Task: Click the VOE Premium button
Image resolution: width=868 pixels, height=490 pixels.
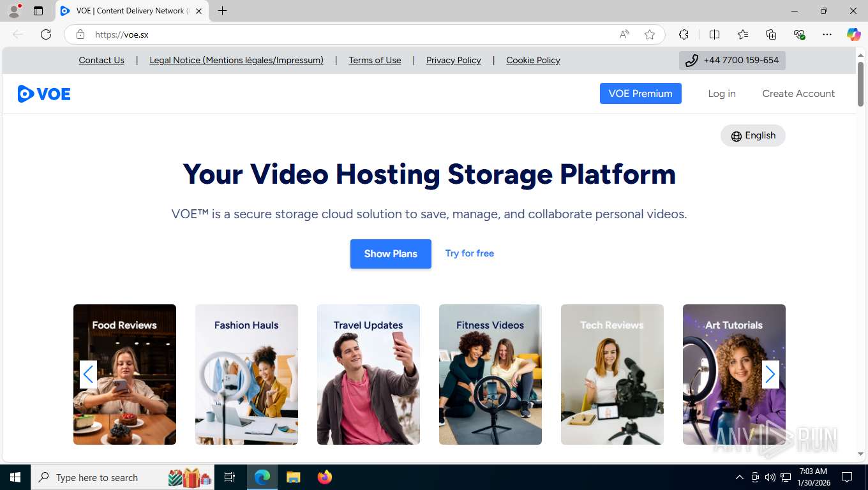Action: tap(640, 93)
